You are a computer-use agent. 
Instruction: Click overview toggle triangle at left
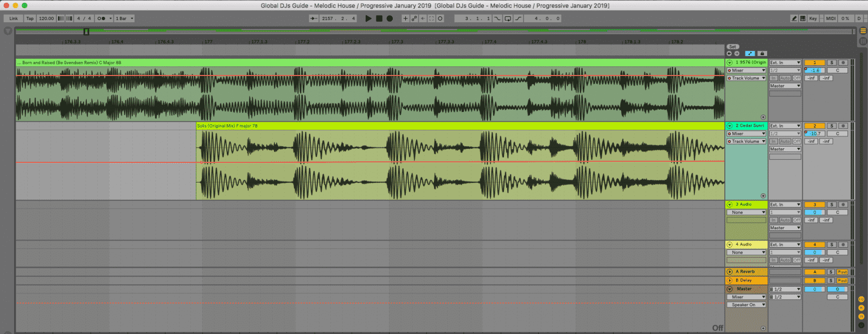pos(8,31)
